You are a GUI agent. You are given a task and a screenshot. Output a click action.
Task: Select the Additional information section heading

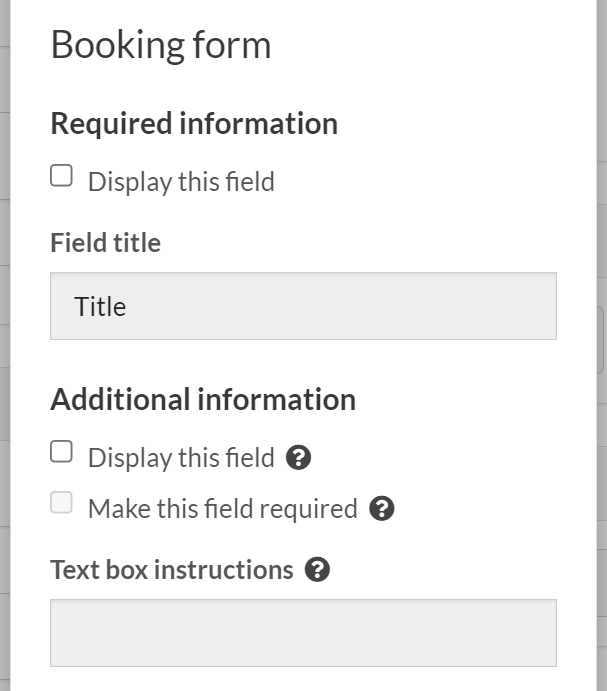(x=203, y=400)
